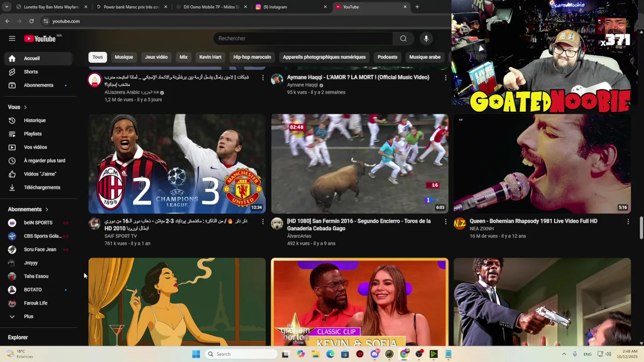
Task: Open Aymane Haqqi L'AMOR ? LA MORT ! title
Action: tap(358, 77)
